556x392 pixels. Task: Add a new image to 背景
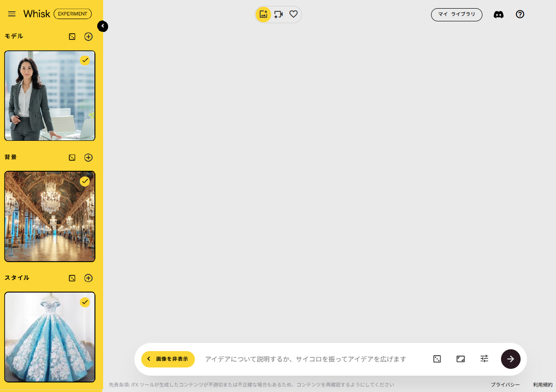pyautogui.click(x=89, y=158)
